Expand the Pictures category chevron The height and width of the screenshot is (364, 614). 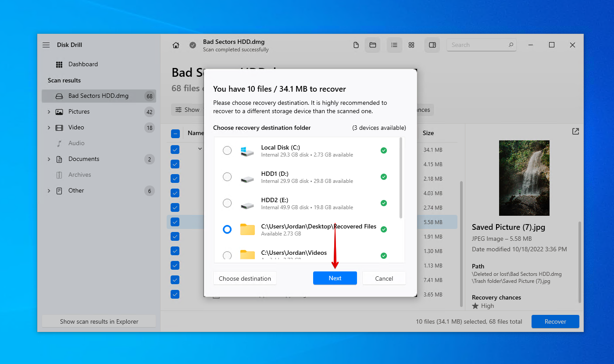49,112
